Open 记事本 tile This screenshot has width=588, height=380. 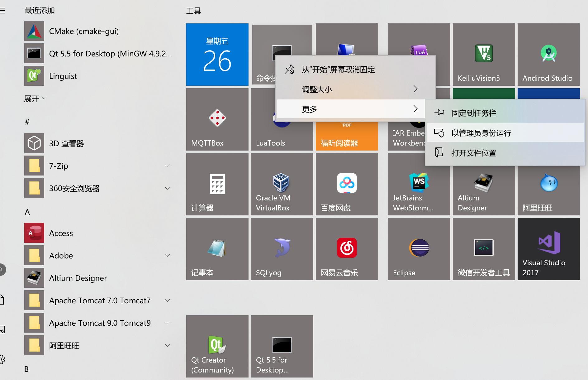(217, 249)
